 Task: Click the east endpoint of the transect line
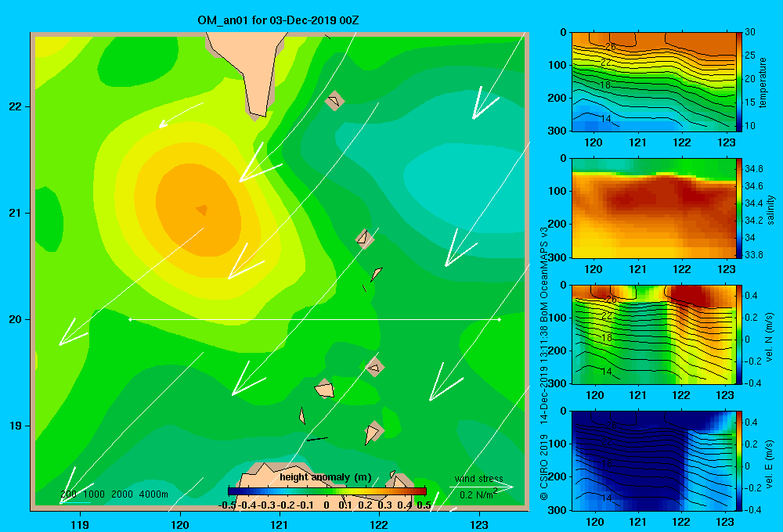[x=500, y=319]
